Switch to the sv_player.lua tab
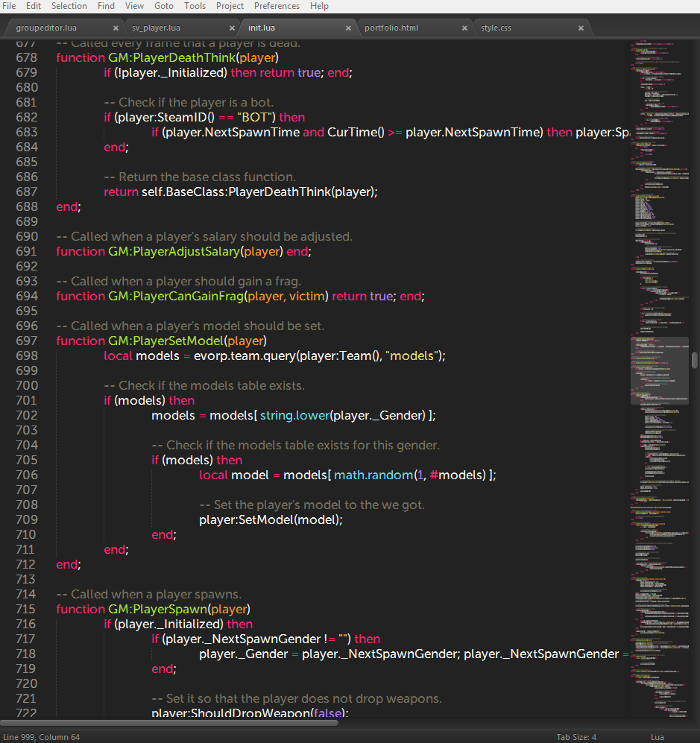Image resolution: width=700 pixels, height=743 pixels. (157, 28)
